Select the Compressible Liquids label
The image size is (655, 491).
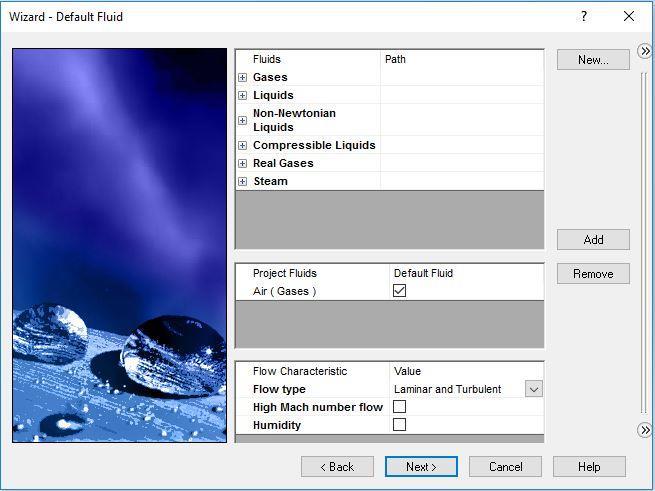tap(314, 145)
